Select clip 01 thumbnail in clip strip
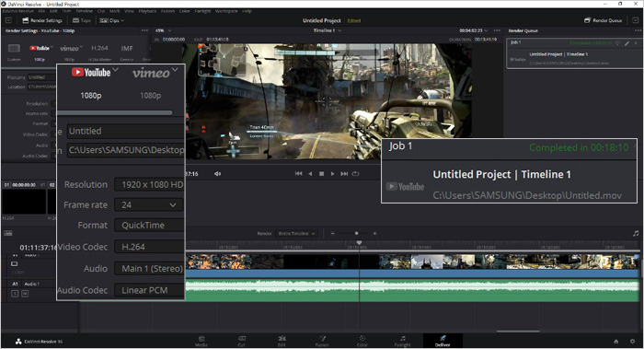 click(x=24, y=202)
